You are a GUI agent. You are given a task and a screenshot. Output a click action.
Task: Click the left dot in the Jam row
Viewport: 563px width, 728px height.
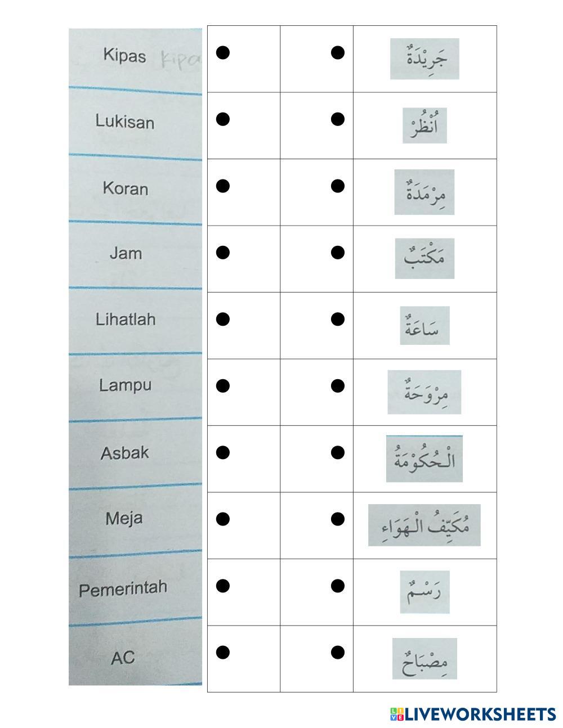click(223, 252)
